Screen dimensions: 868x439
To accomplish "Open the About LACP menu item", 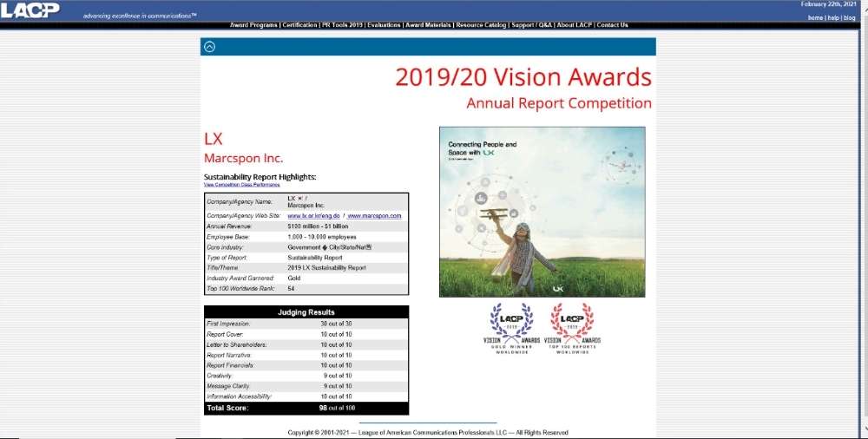I will tap(574, 25).
